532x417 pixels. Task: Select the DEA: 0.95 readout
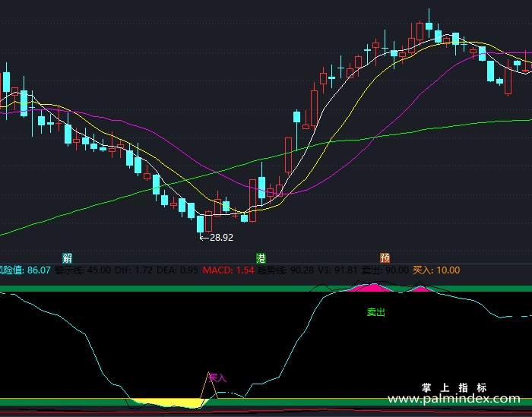177,270
